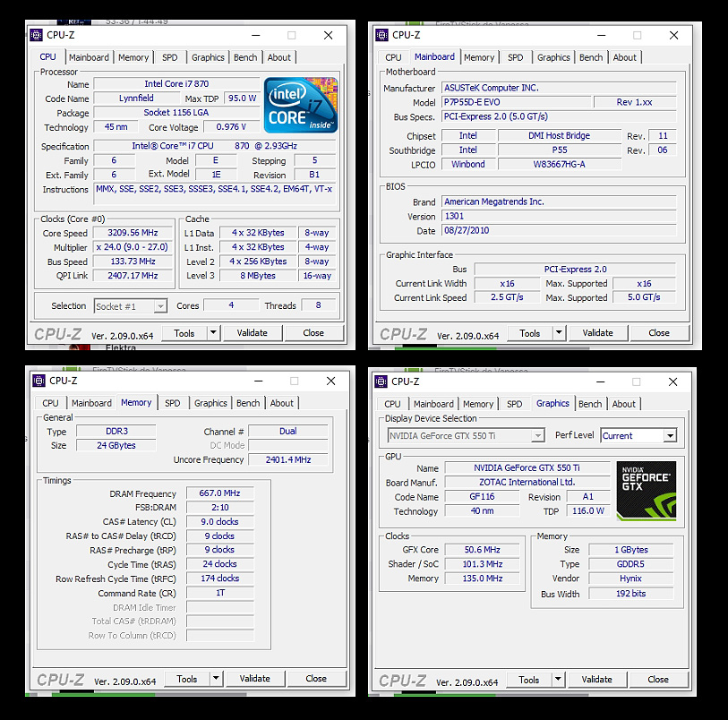The height and width of the screenshot is (720, 728).
Task: Open Bench tab in the CPU window
Action: [245, 57]
